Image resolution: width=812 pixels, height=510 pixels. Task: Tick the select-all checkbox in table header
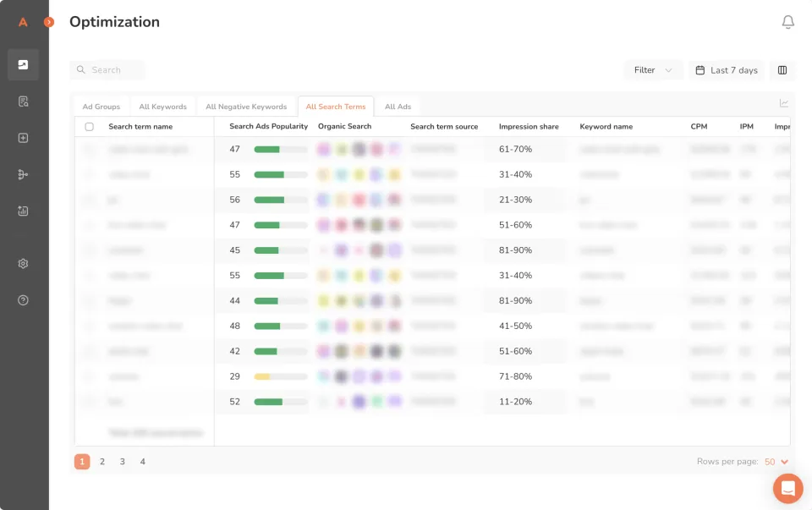(89, 126)
